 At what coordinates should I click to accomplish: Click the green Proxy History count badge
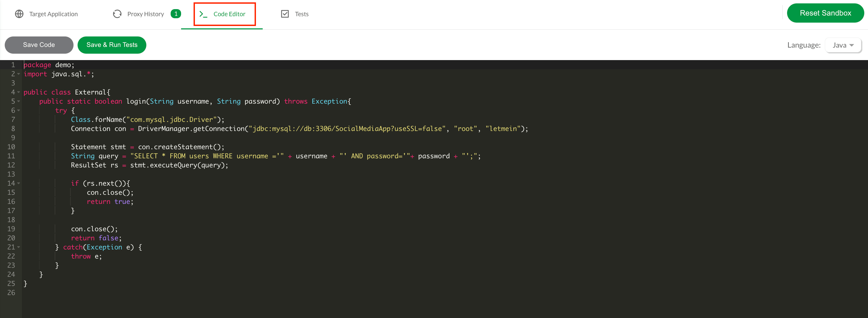176,14
